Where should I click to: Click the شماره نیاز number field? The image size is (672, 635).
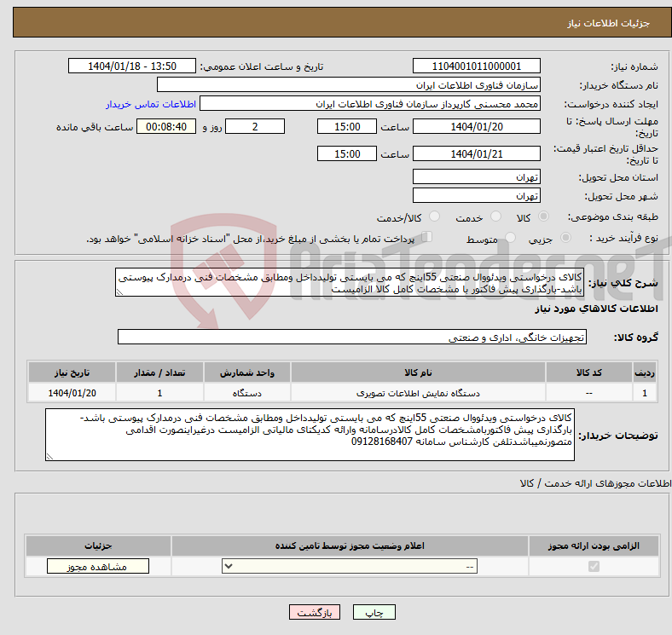pyautogui.click(x=476, y=66)
